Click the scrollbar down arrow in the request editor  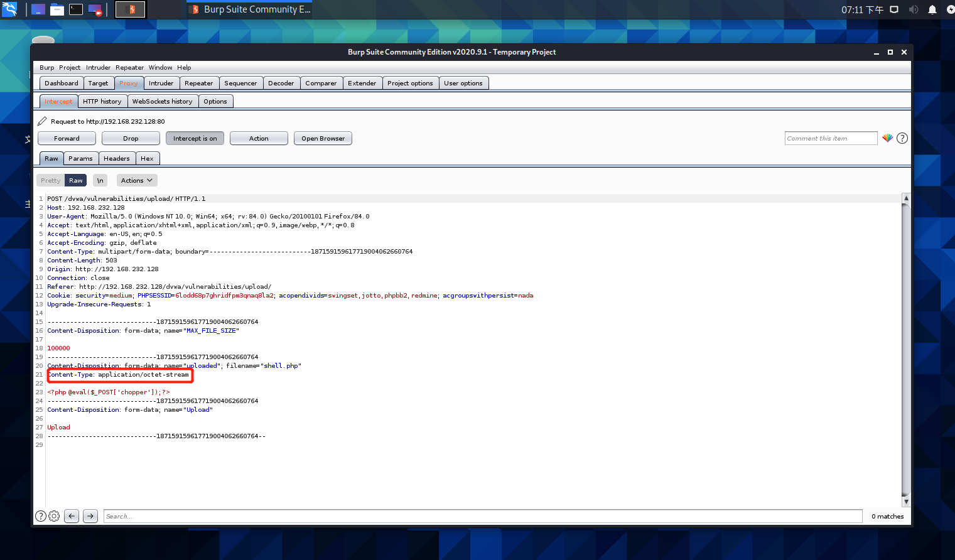tap(905, 502)
